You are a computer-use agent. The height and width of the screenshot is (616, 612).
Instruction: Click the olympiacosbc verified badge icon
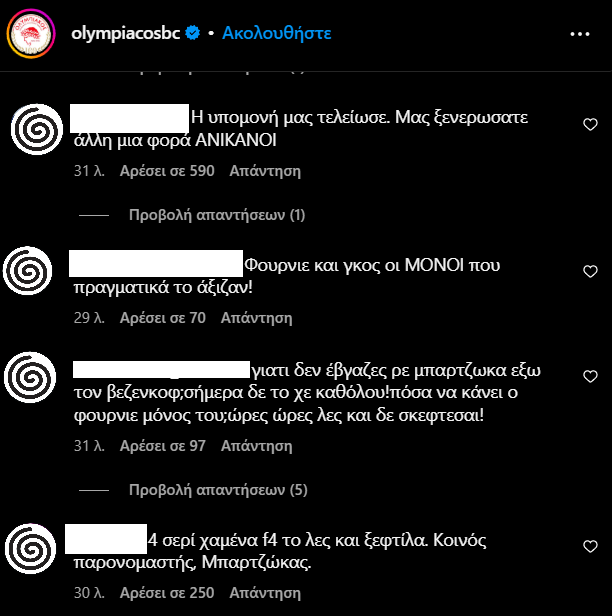192,33
